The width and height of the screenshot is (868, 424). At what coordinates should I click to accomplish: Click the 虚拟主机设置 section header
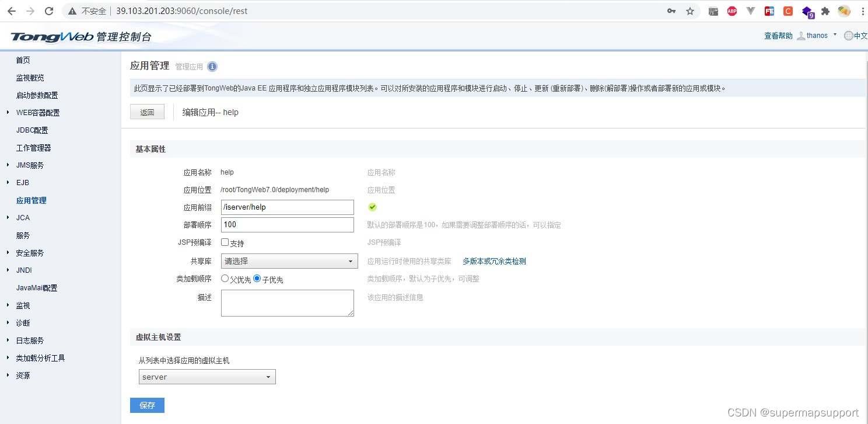tap(158, 337)
